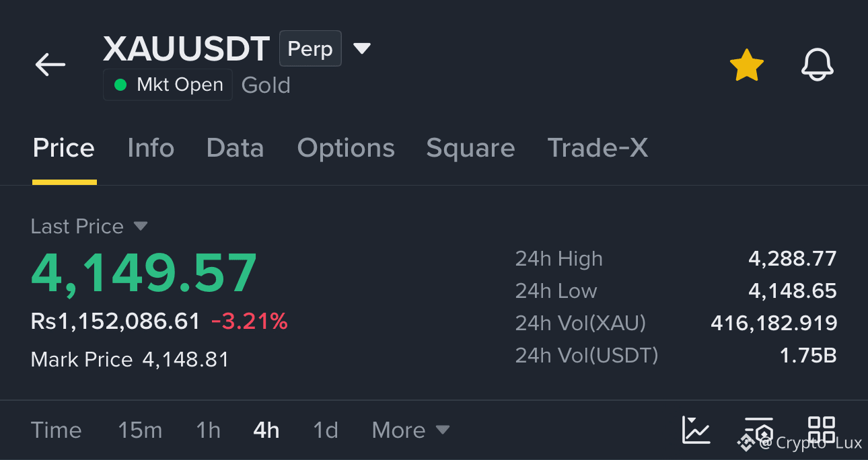
Task: Switch to the Data tab
Action: click(x=235, y=148)
